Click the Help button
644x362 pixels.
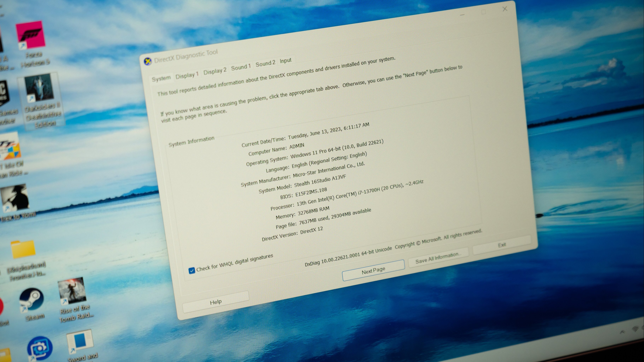click(x=216, y=302)
